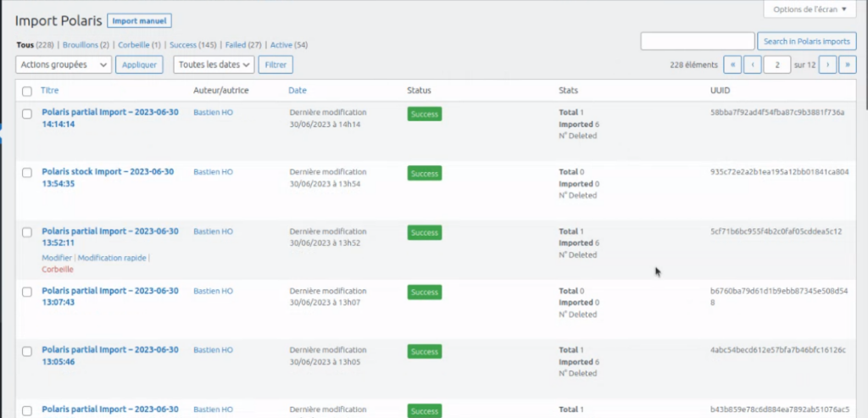Tick the select-all checkbox in table header
868x418 pixels.
(x=27, y=91)
